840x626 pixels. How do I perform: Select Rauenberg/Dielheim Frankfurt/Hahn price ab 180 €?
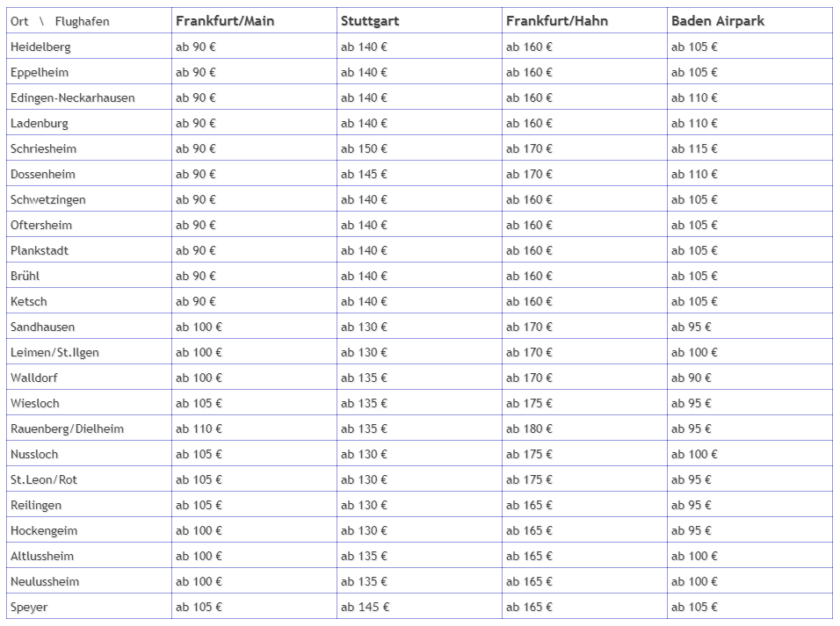tap(529, 428)
